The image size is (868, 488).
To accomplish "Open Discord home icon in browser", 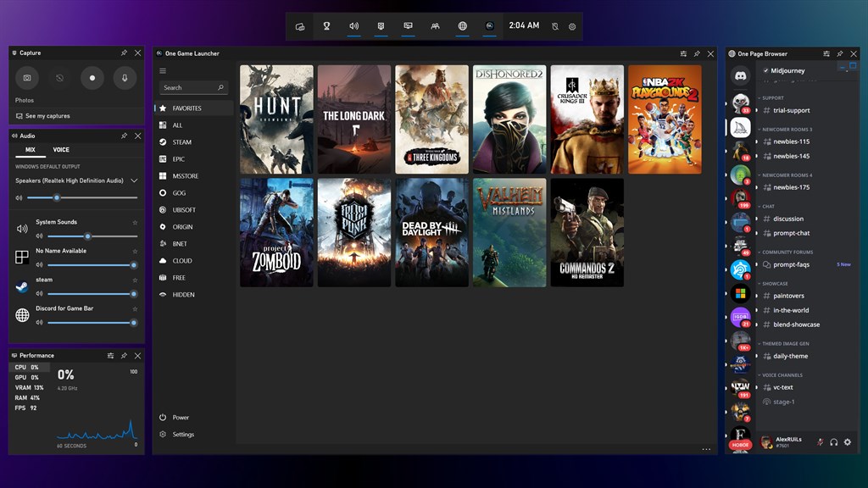I will (741, 75).
